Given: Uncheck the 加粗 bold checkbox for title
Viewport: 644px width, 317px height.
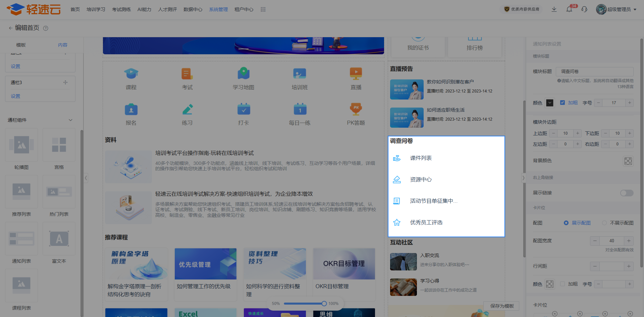Looking at the screenshot, I should point(562,103).
